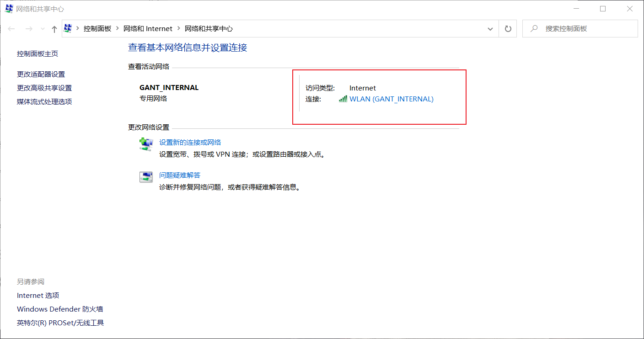Open the window system menu icon in the title bar
Image resolution: width=644 pixels, height=339 pixels.
tap(9, 9)
